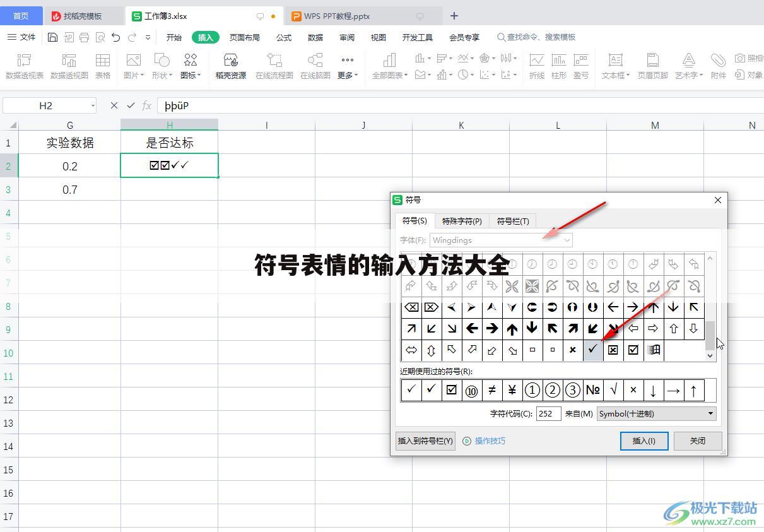
Task: Open the Font (字体) Wingdings dropdown
Action: pyautogui.click(x=501, y=240)
